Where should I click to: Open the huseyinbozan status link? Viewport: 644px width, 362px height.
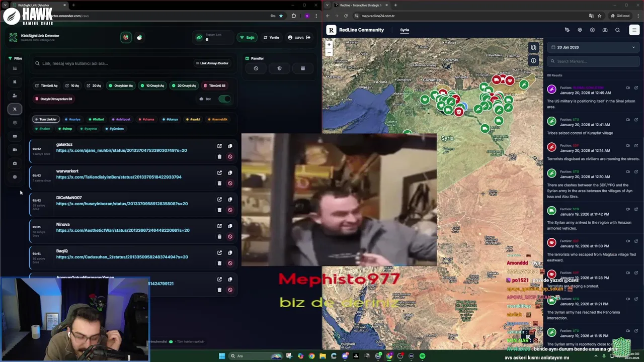(122, 204)
